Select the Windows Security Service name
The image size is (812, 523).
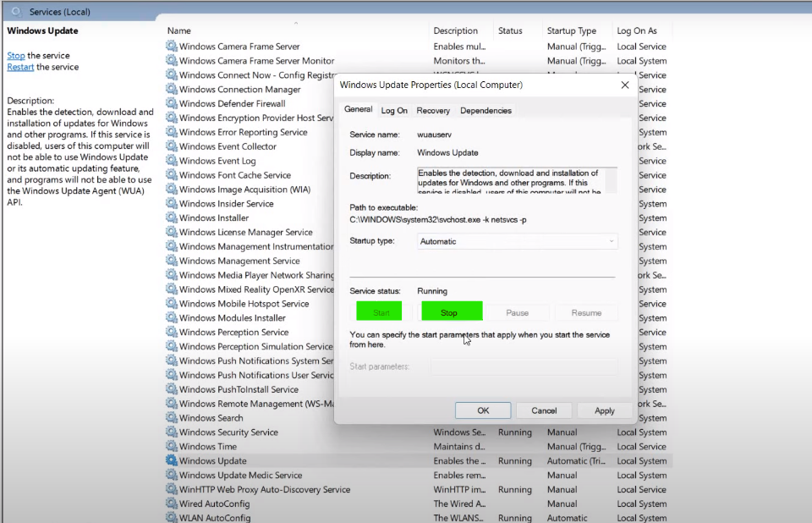228,432
